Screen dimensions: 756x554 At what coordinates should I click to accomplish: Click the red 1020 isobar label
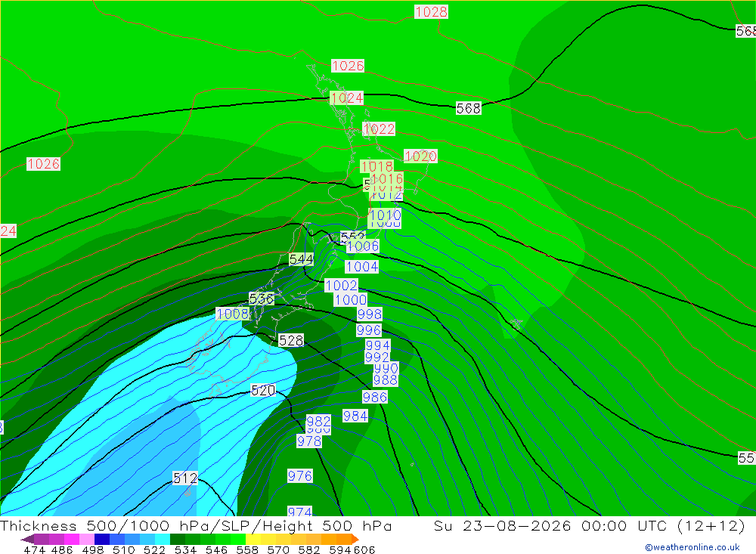420,156
